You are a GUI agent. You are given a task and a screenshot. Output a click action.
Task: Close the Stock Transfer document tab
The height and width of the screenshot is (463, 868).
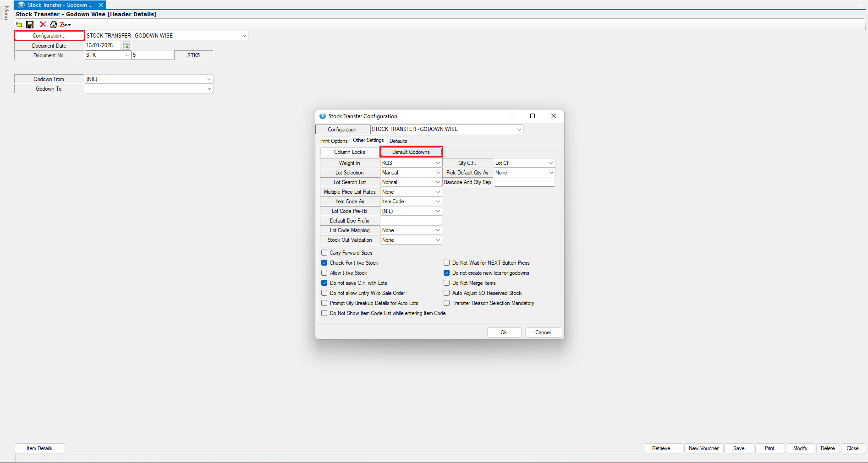point(100,5)
